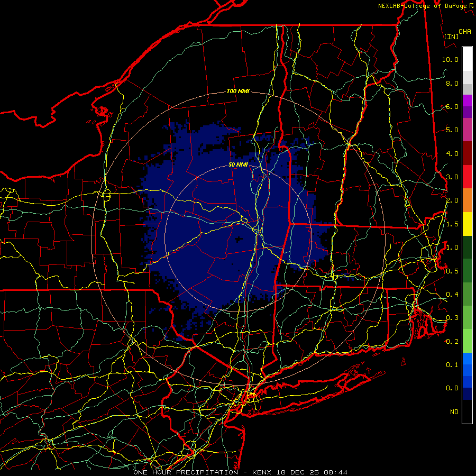Select the dark red 4.0 legend swatch

coord(467,153)
